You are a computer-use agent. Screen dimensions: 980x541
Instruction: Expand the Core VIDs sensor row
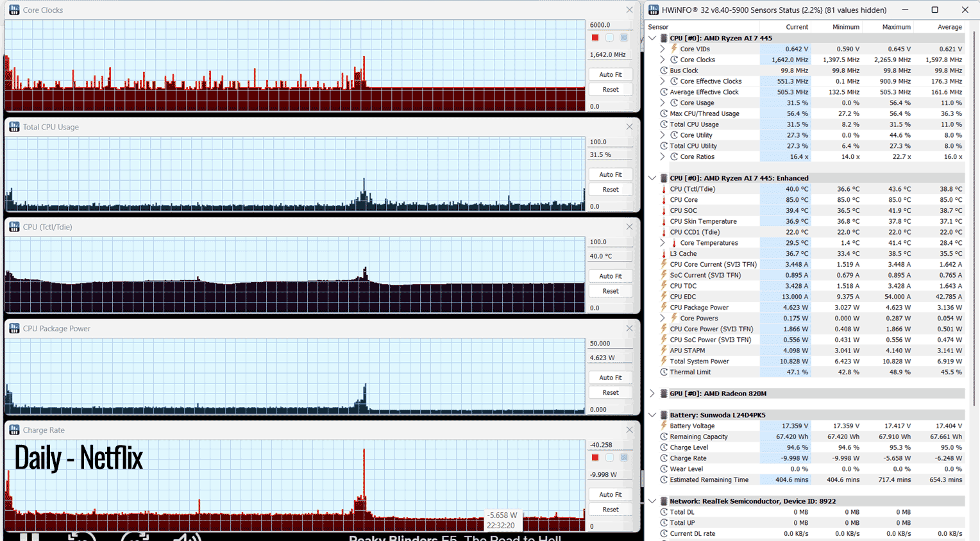coord(663,49)
